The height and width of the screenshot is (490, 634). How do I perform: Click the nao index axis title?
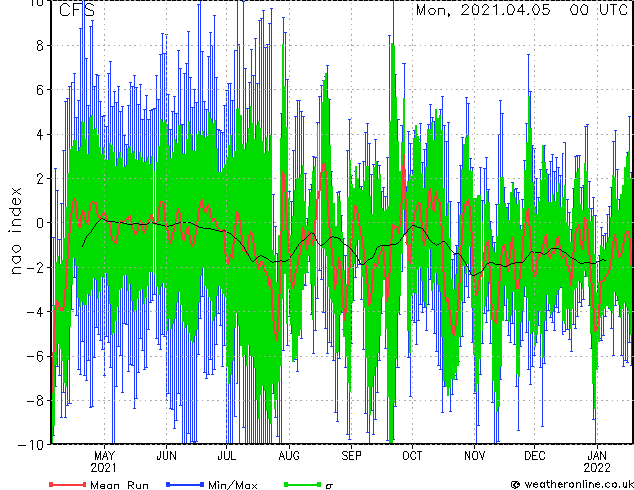click(x=15, y=231)
